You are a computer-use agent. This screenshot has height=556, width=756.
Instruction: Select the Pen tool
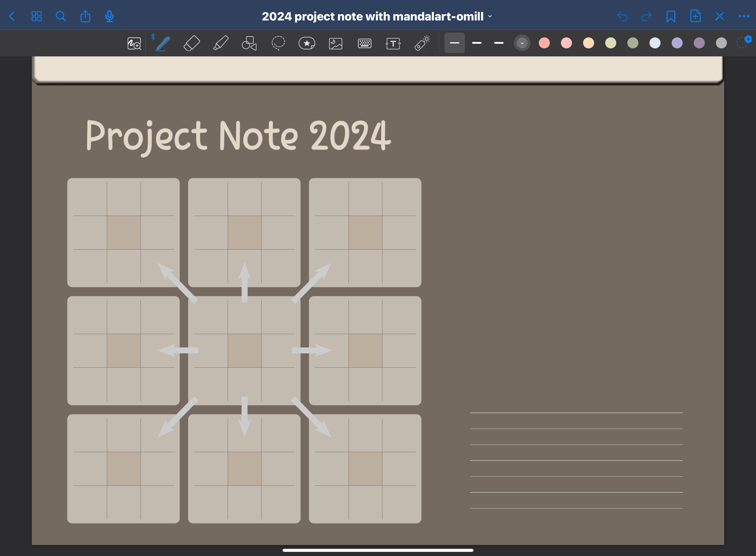coord(163,43)
